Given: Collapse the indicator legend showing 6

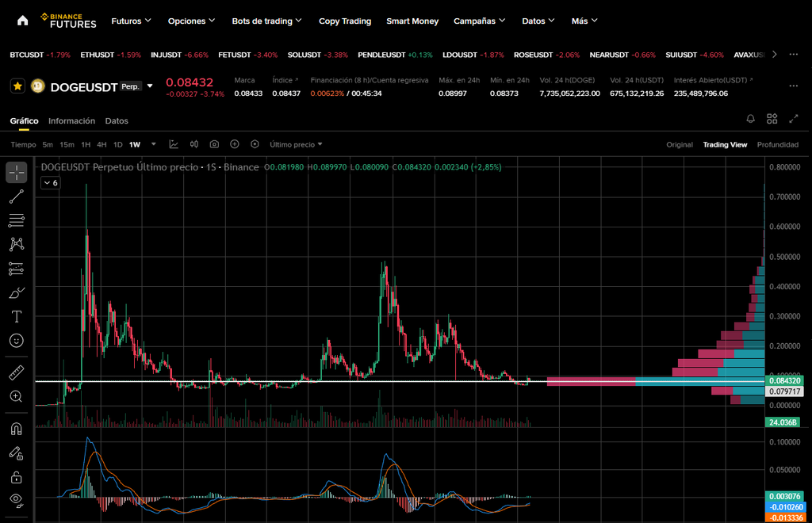Looking at the screenshot, I should 51,182.
